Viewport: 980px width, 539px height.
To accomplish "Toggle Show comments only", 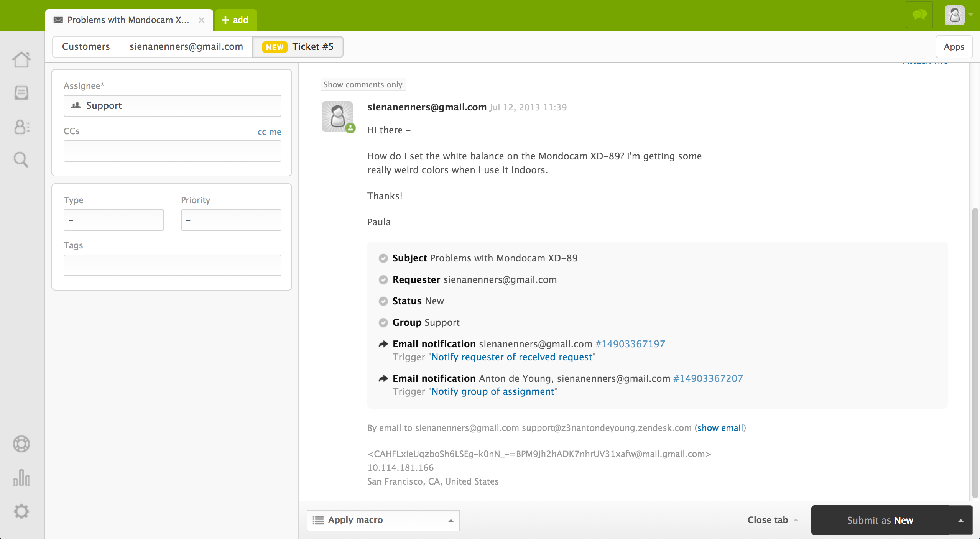I will point(363,84).
